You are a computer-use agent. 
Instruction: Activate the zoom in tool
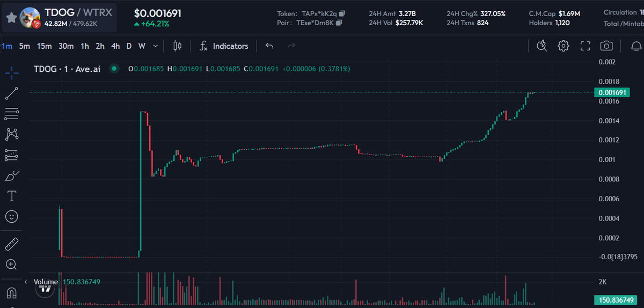[12, 265]
